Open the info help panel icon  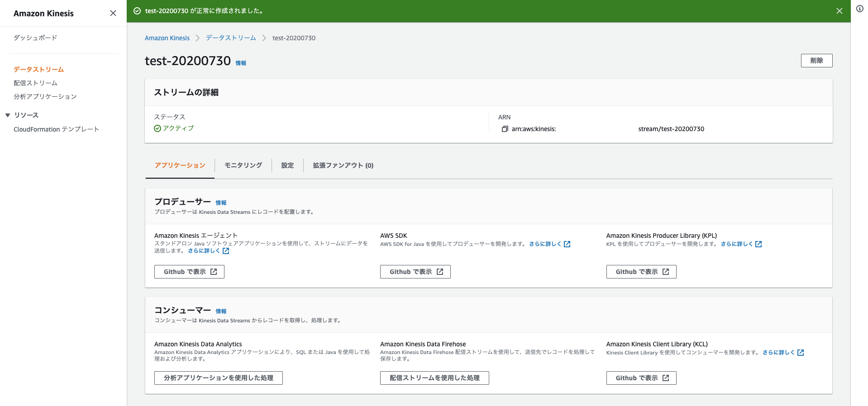click(x=860, y=9)
